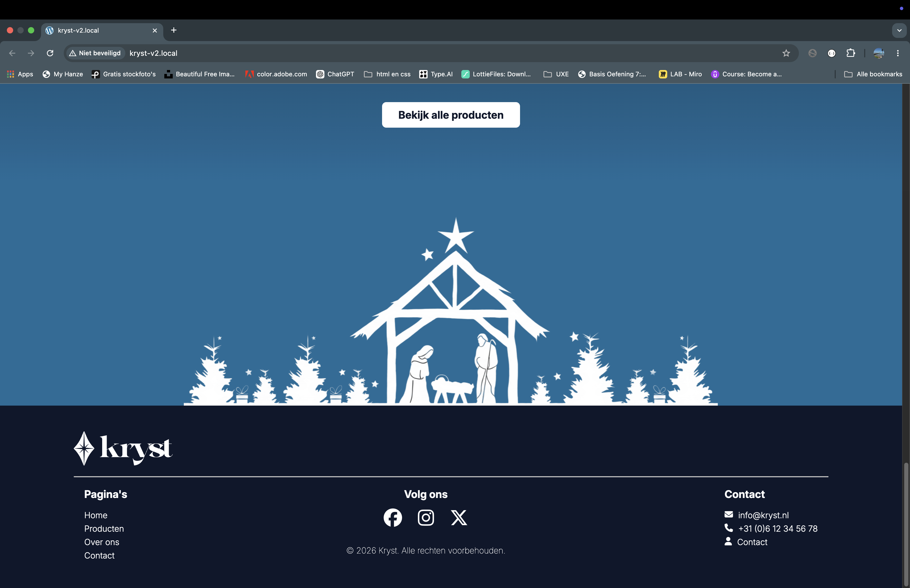910x588 pixels.
Task: Close the kryst-v2.local tab
Action: [x=155, y=31]
